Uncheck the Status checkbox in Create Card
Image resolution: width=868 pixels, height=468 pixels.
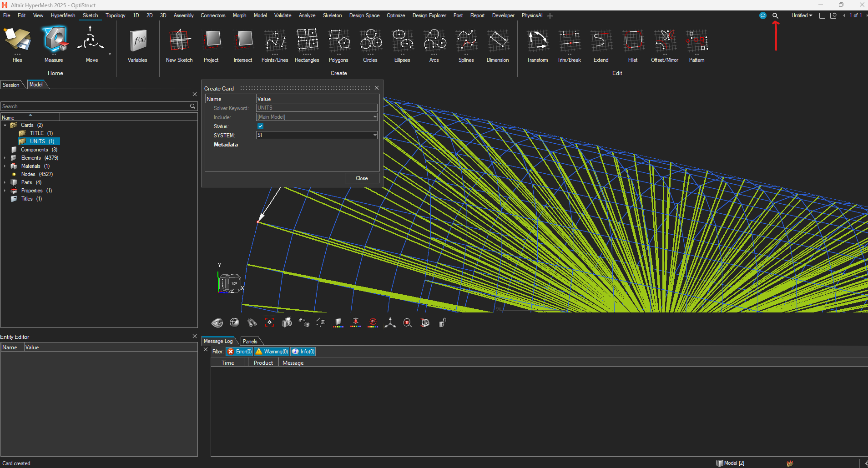pyautogui.click(x=260, y=126)
